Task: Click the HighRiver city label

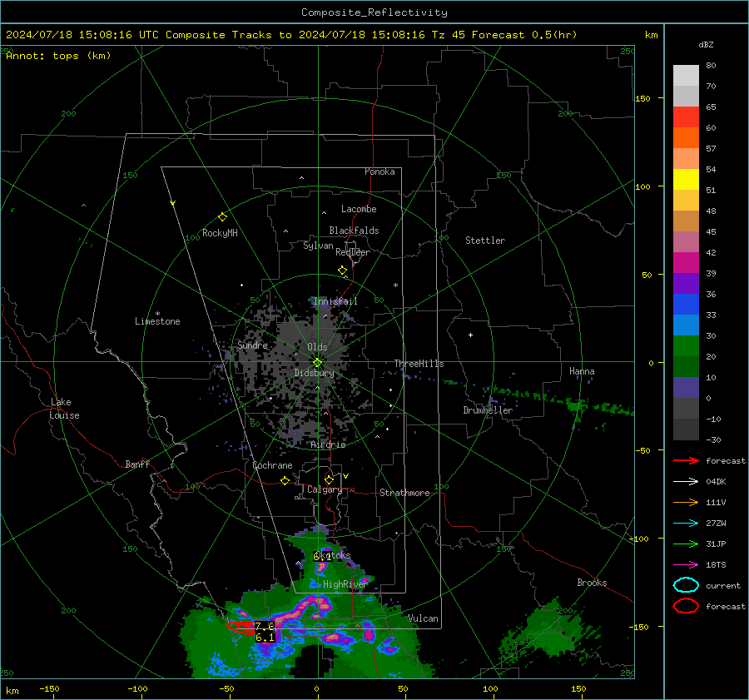Action: (x=345, y=584)
